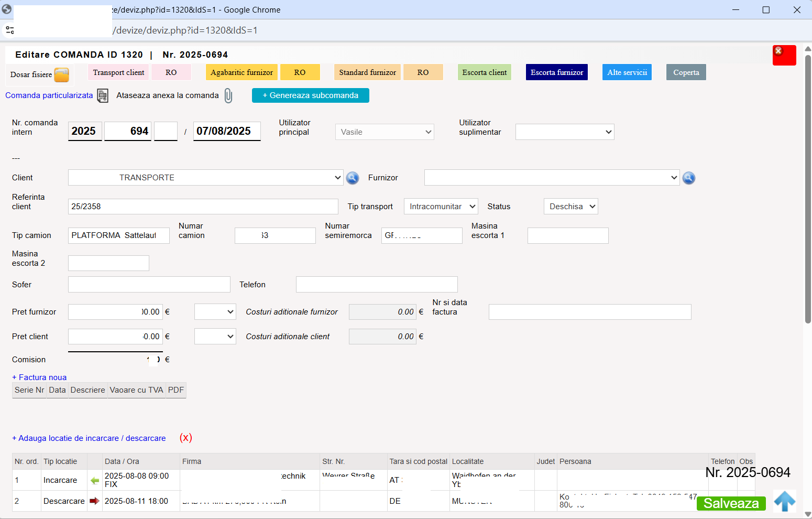This screenshot has width=812, height=519.
Task: Click the site information icon in address bar
Action: point(10,30)
